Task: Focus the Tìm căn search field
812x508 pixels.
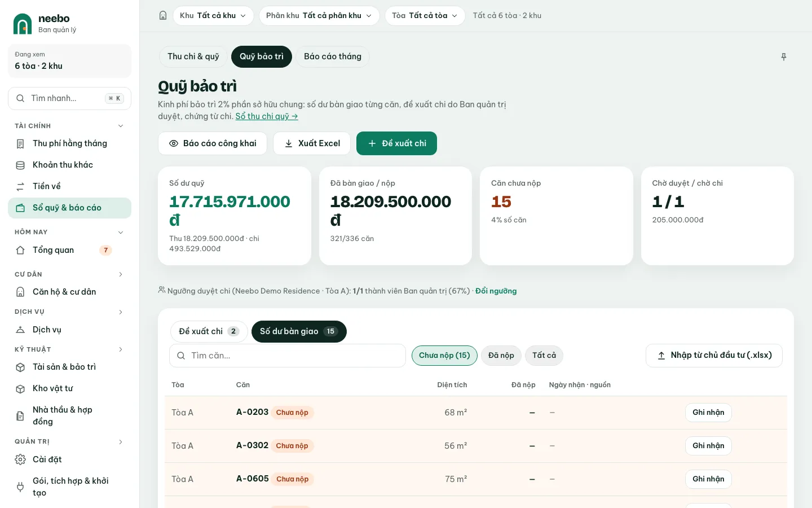Action: coord(288,356)
